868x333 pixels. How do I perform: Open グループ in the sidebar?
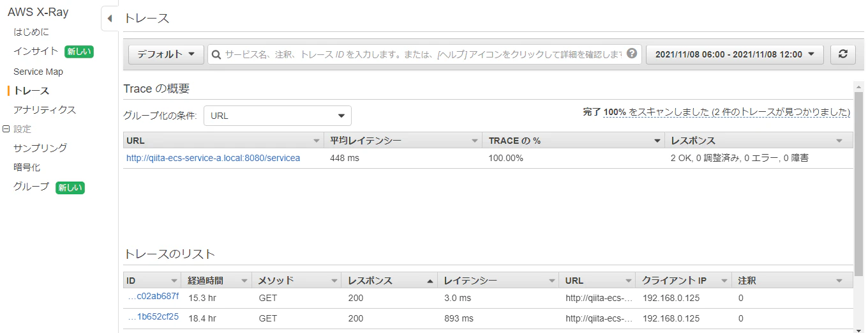(31, 187)
